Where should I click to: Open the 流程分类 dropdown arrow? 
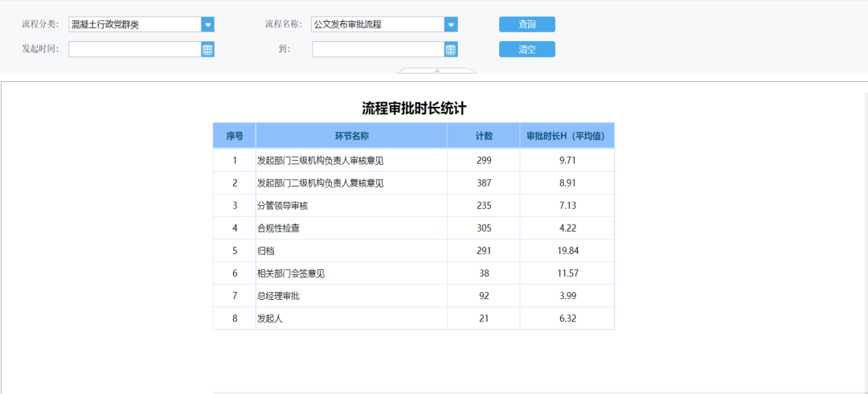[x=208, y=25]
